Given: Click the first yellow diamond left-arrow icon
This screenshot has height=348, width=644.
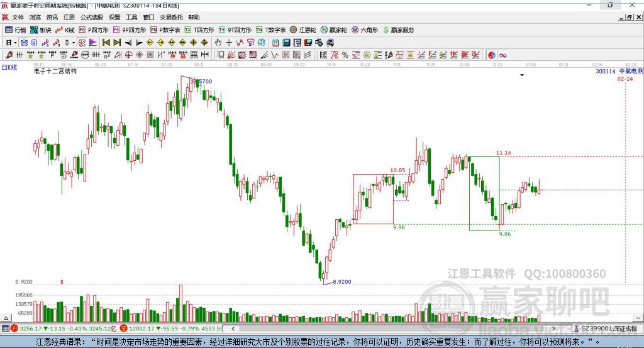Looking at the screenshot, I should [x=150, y=43].
